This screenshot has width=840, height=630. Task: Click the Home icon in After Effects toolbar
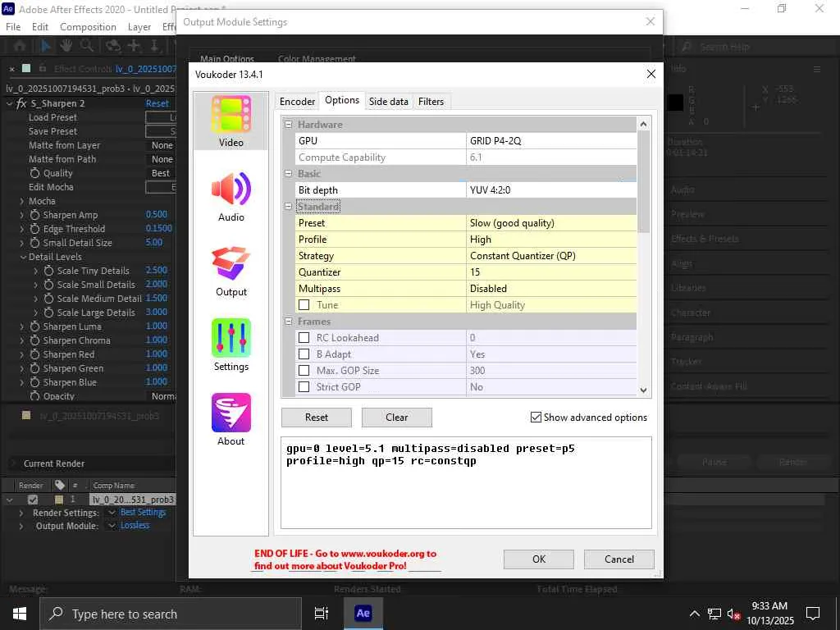20,46
